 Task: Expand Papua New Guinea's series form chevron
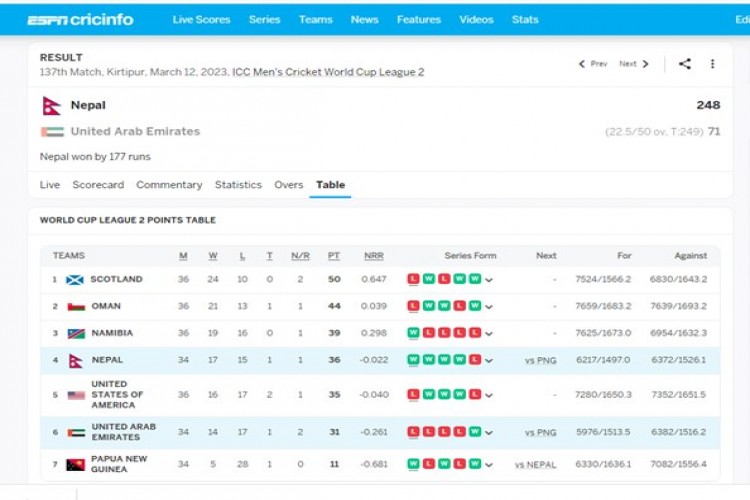489,465
